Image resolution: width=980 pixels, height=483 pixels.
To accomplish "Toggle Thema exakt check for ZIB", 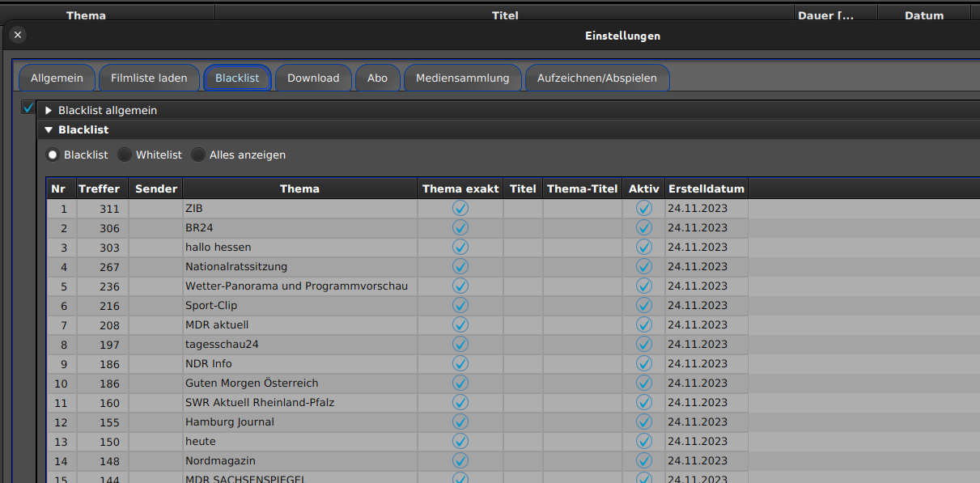I will (x=460, y=208).
